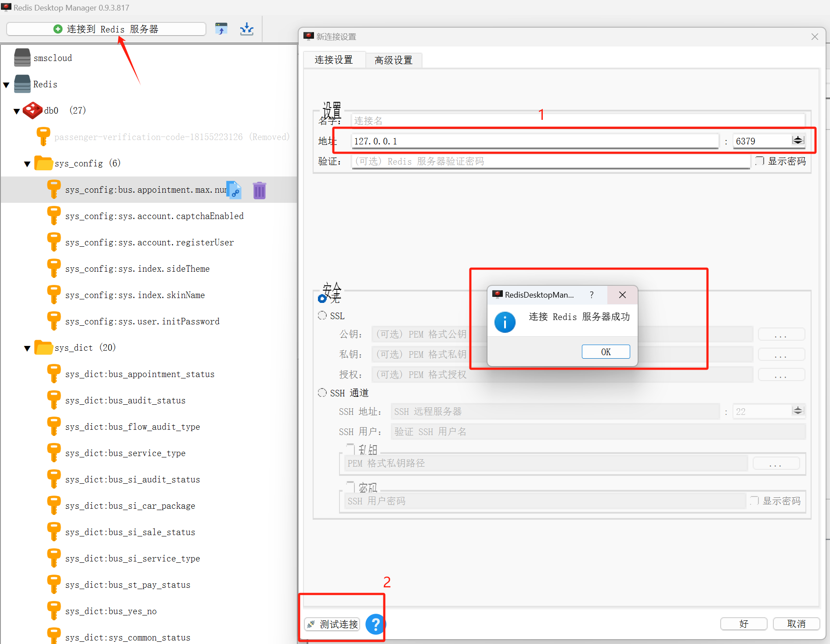Open browse button for PEM public key

click(x=781, y=335)
